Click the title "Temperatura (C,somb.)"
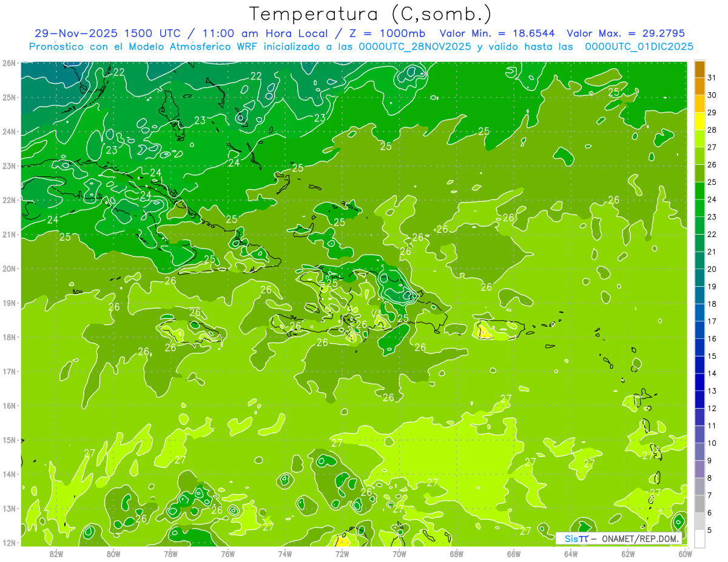This screenshot has height=562, width=728. pyautogui.click(x=371, y=15)
